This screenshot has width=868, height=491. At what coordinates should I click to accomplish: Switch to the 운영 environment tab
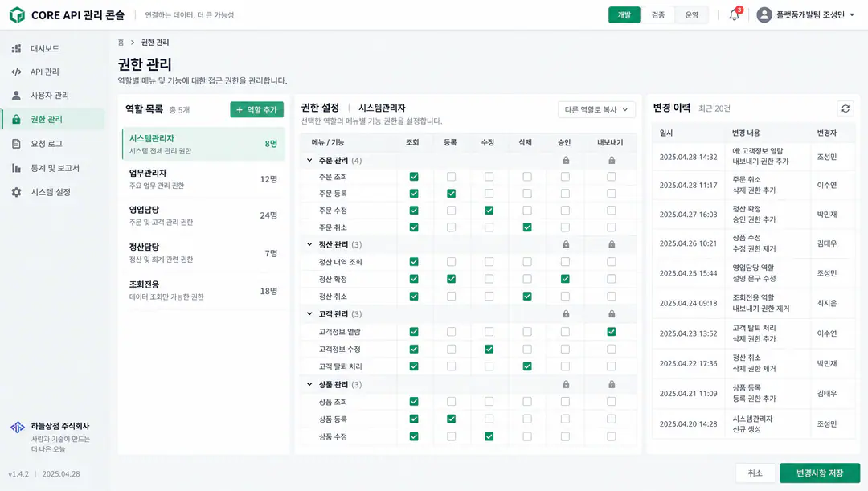(692, 15)
